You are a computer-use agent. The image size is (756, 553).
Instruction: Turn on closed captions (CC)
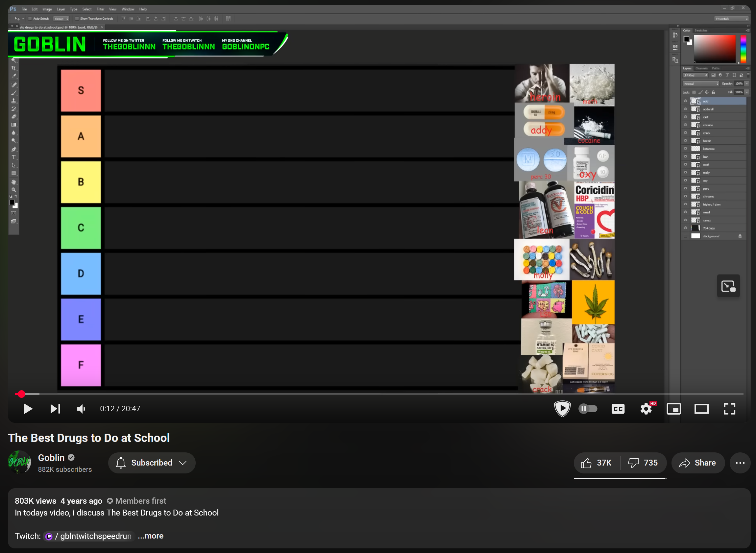pyautogui.click(x=618, y=409)
